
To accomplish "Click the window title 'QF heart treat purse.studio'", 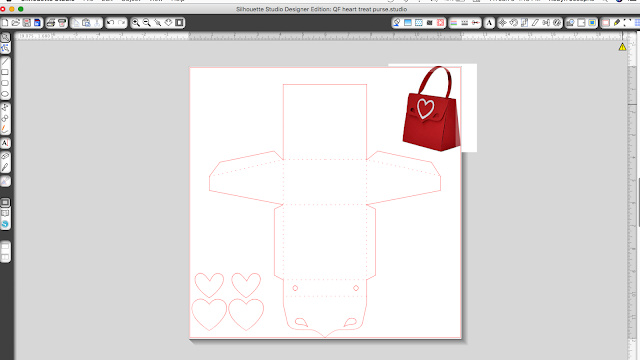I will pyautogui.click(x=370, y=9).
